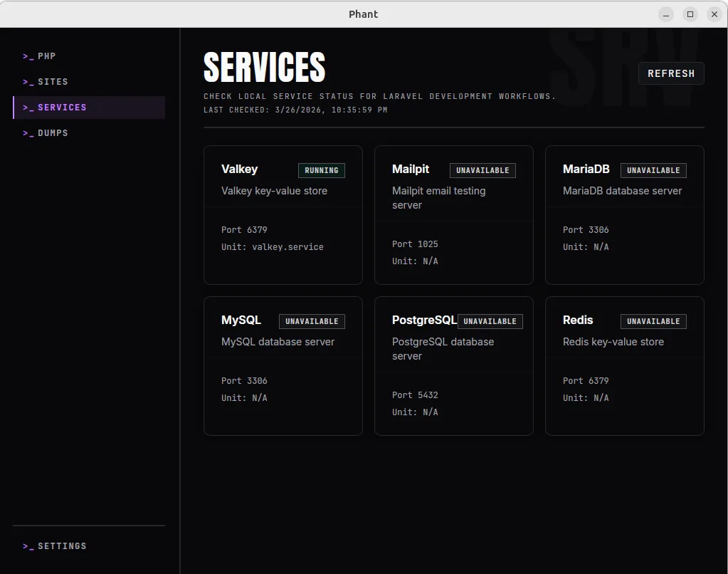Click the Unavailable badge on PostgreSQL card
This screenshot has width=728, height=574.
(x=490, y=322)
